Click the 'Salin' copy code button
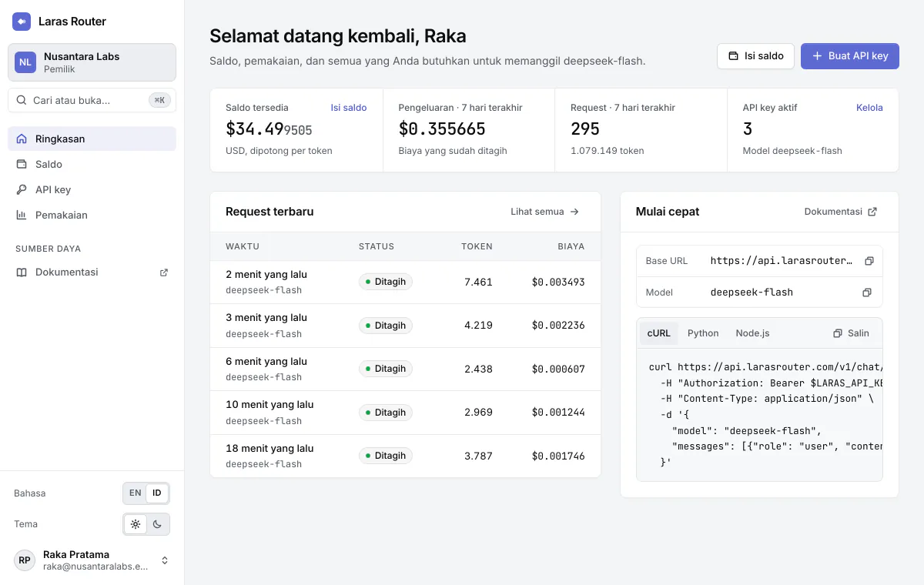Image resolution: width=924 pixels, height=585 pixels. tap(851, 333)
